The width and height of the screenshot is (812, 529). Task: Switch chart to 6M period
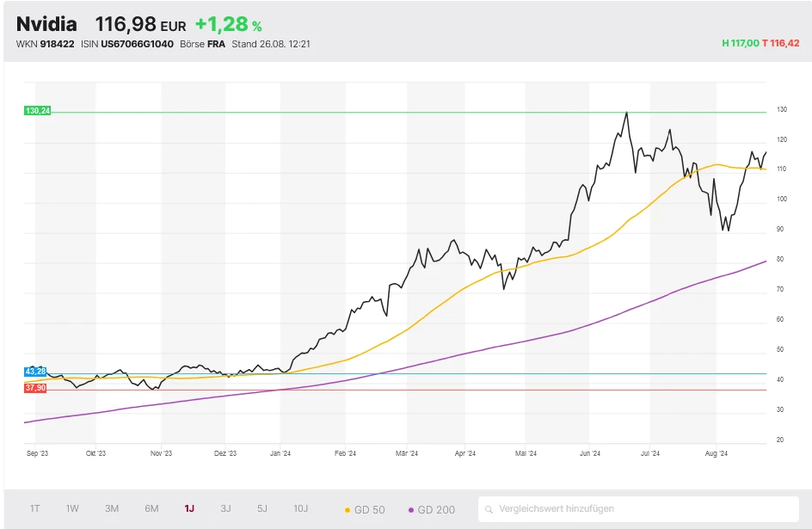(x=151, y=508)
